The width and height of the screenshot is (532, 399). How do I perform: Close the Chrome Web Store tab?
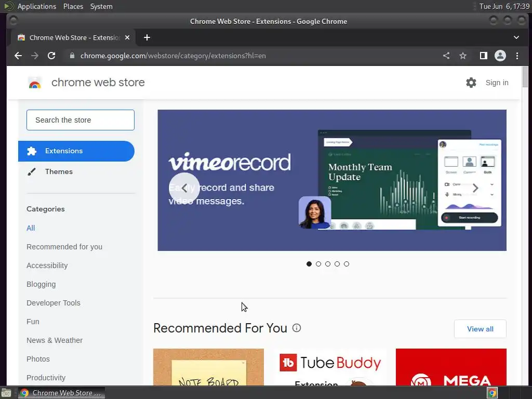pos(127,37)
